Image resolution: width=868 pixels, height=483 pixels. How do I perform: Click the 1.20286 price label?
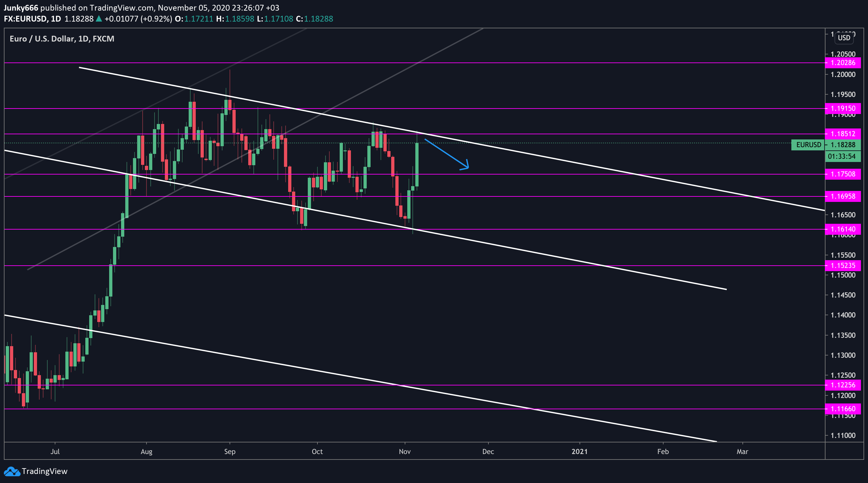843,63
